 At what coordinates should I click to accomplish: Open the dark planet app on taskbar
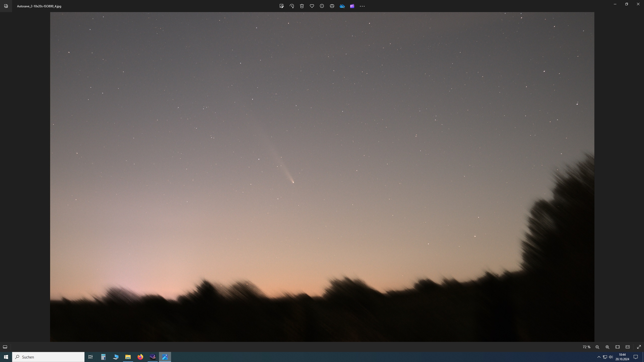(153, 357)
